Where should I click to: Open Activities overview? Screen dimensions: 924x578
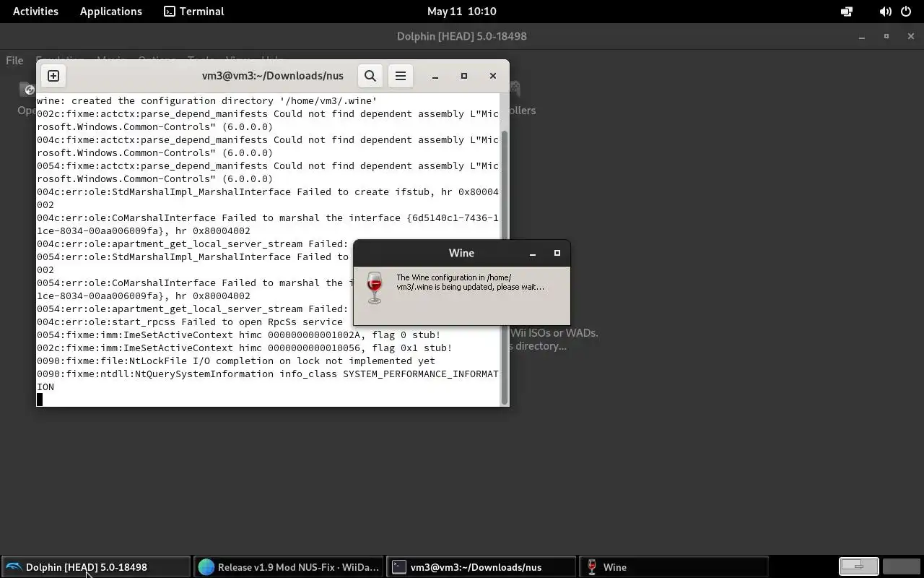(35, 12)
